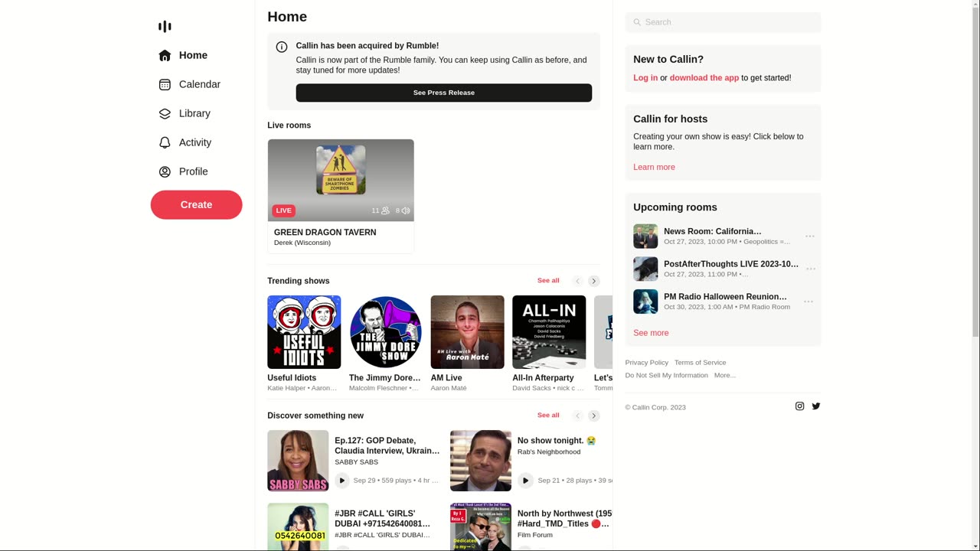Click the Useful Idiots title text
Image resolution: width=980 pixels, height=551 pixels.
coord(292,378)
